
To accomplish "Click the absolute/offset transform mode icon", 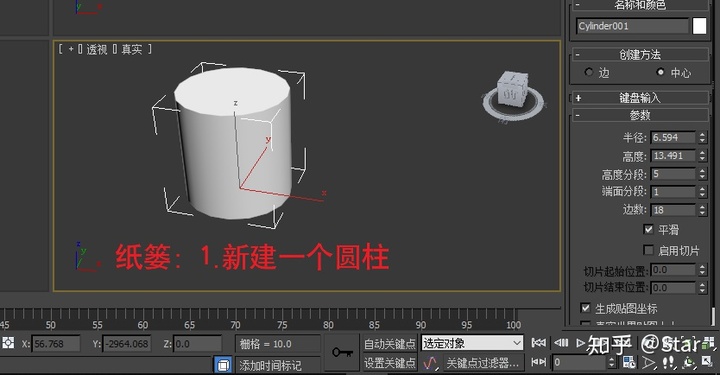I will pyautogui.click(x=8, y=343).
